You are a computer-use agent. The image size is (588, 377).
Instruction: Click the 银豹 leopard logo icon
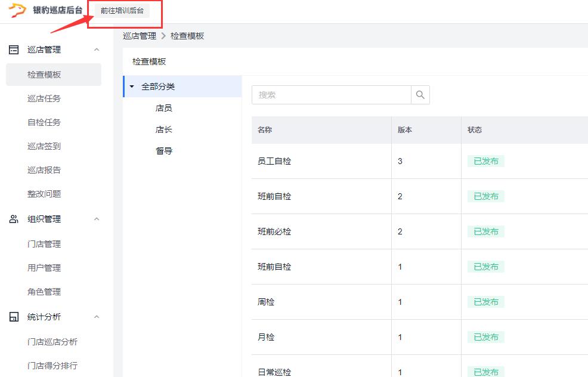[17, 11]
